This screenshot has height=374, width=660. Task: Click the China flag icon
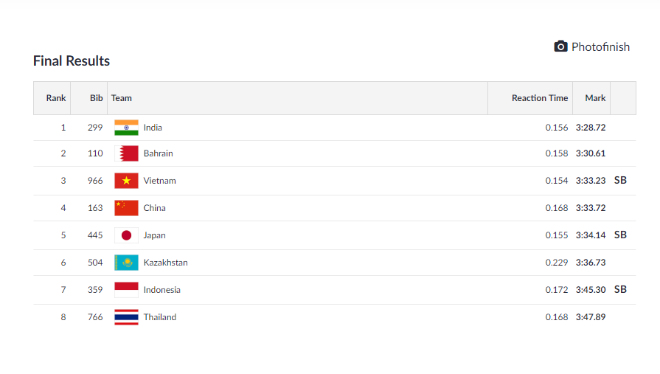coord(126,208)
